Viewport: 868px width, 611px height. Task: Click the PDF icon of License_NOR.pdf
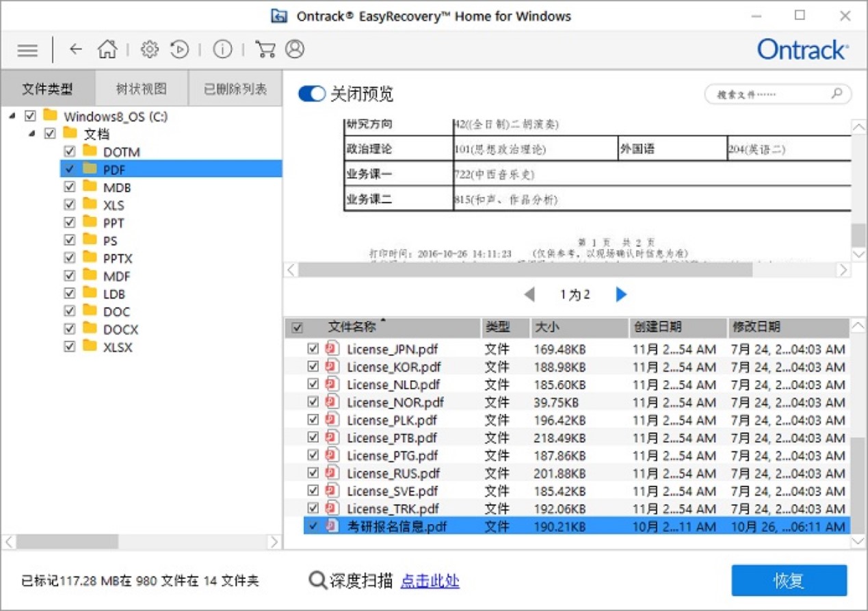(x=332, y=402)
